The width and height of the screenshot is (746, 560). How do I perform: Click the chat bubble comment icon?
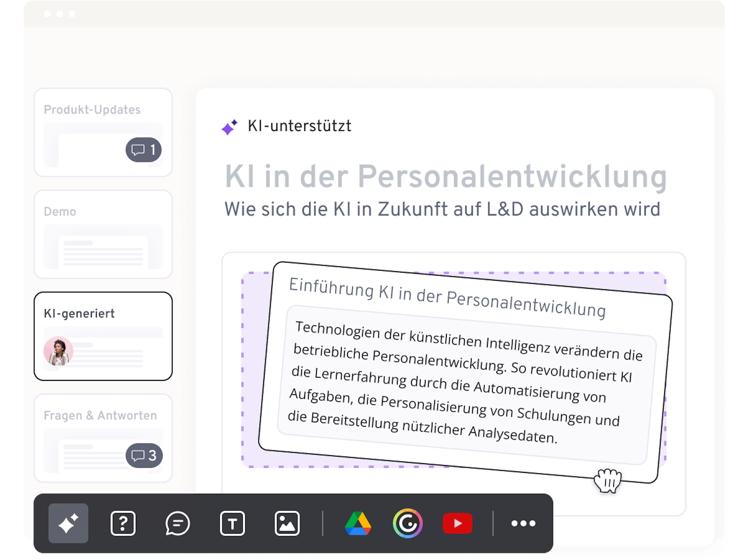click(177, 523)
